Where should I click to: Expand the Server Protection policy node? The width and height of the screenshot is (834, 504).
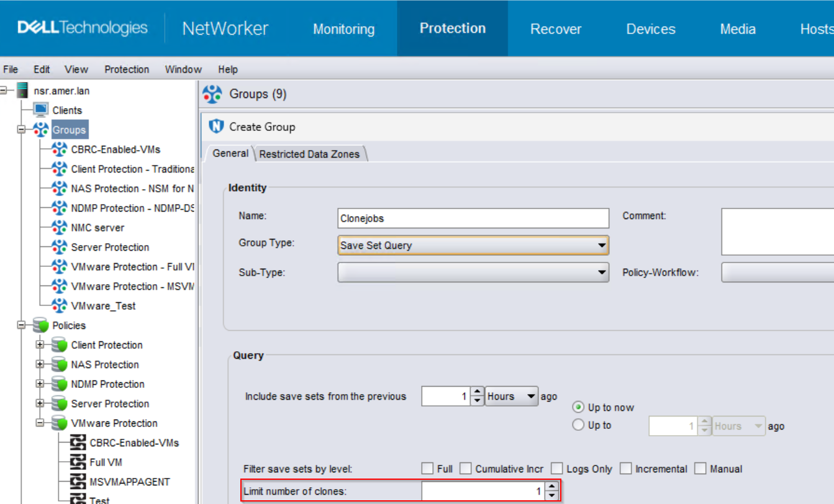pos(40,403)
